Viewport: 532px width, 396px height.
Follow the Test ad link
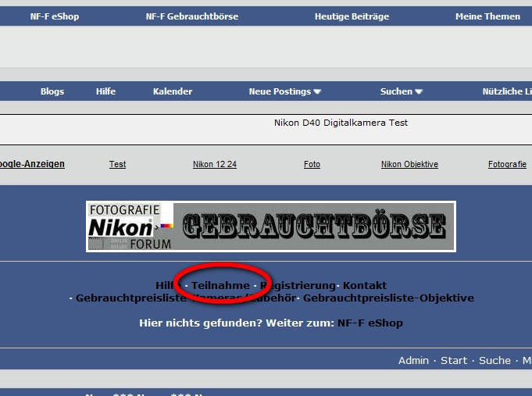tap(117, 164)
